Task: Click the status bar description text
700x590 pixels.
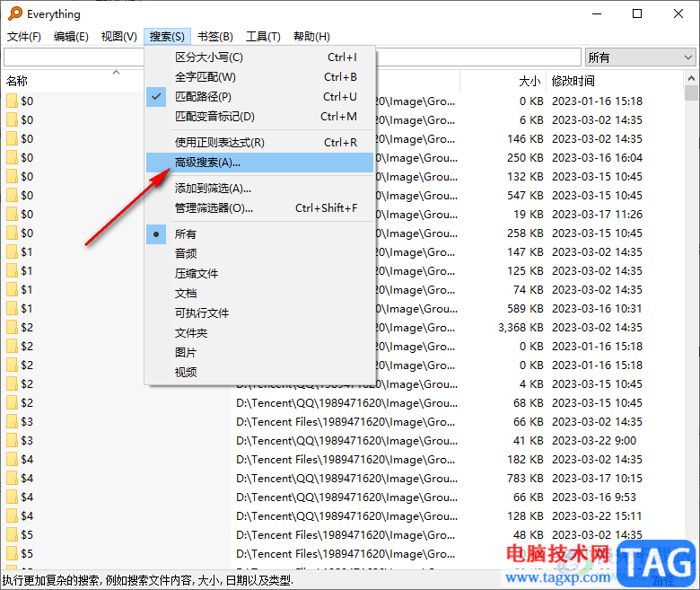Action: [148, 580]
